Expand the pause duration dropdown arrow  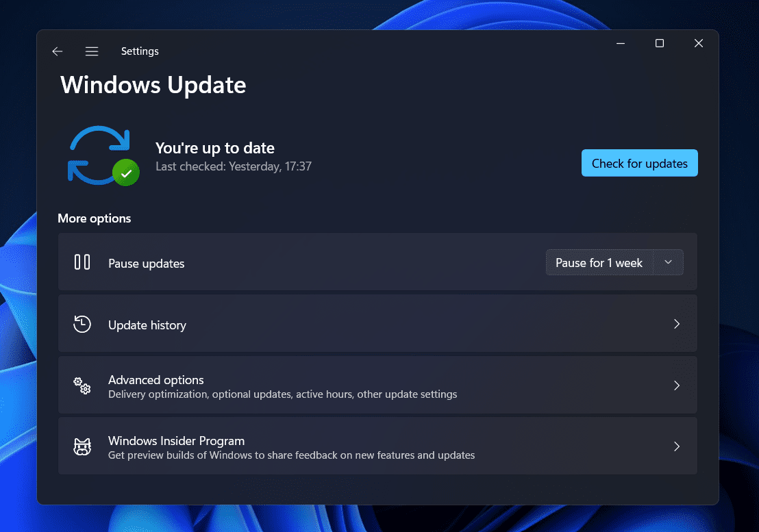pos(669,262)
